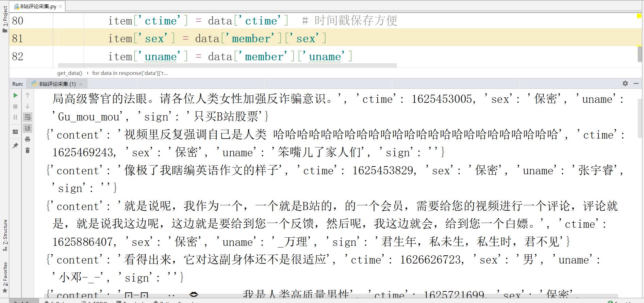Viewport: 644px width, 303px height.
Task: Toggle soft-wrap in the console
Action: coord(28,117)
